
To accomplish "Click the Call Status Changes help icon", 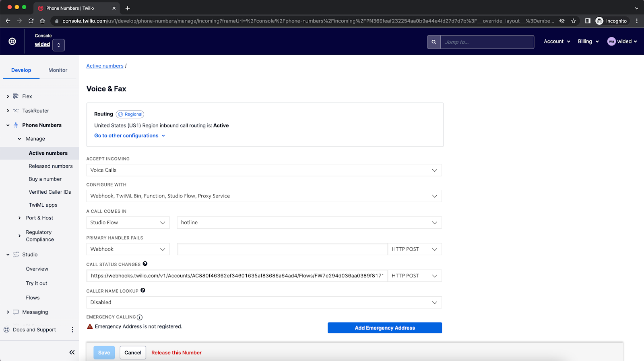I will pos(145,264).
